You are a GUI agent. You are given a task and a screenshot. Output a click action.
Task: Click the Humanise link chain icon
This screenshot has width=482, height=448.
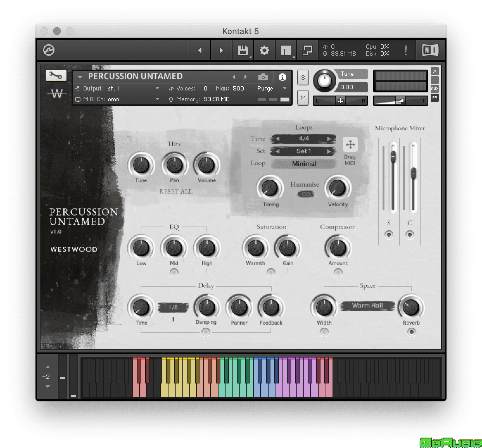pos(305,194)
